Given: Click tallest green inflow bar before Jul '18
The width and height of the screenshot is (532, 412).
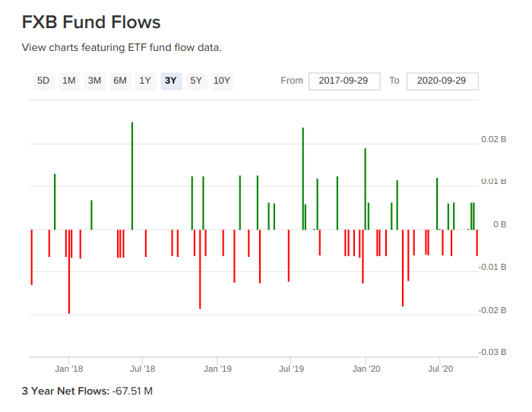Looking at the screenshot, I should [132, 175].
